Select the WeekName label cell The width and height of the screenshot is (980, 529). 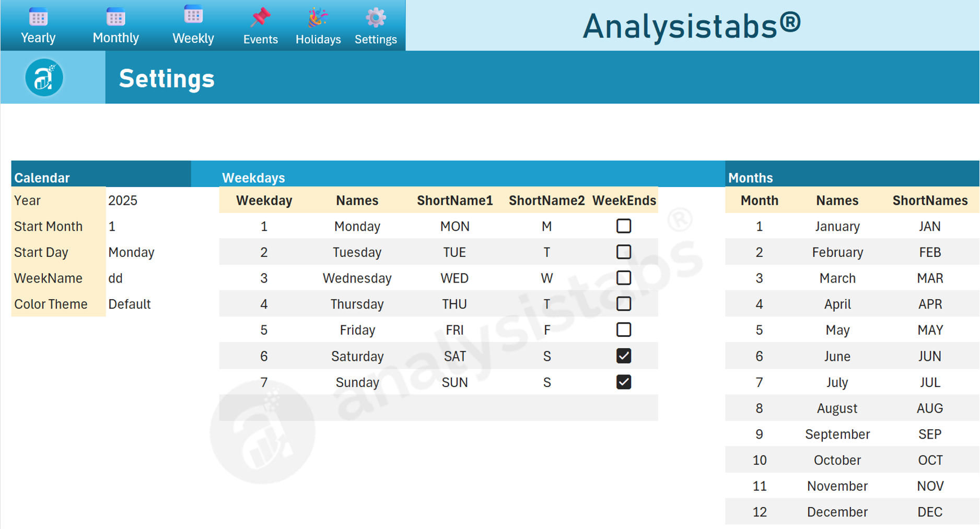(x=59, y=278)
